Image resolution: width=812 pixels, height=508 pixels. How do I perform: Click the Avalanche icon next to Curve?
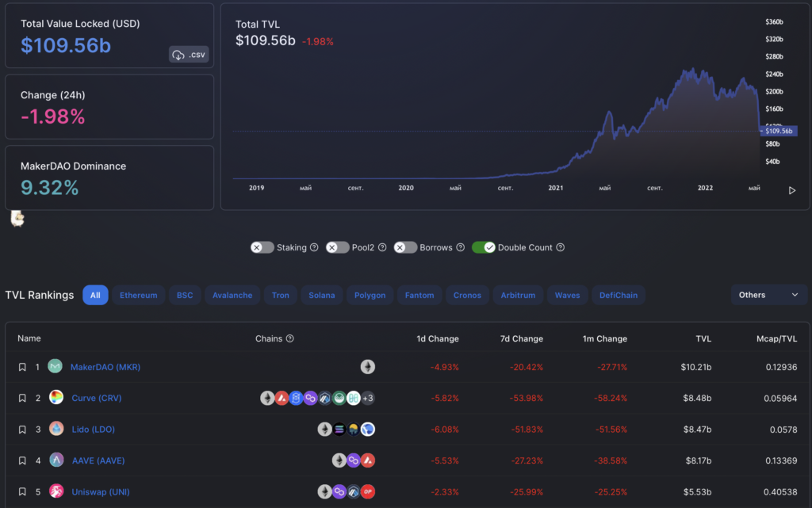pos(282,398)
